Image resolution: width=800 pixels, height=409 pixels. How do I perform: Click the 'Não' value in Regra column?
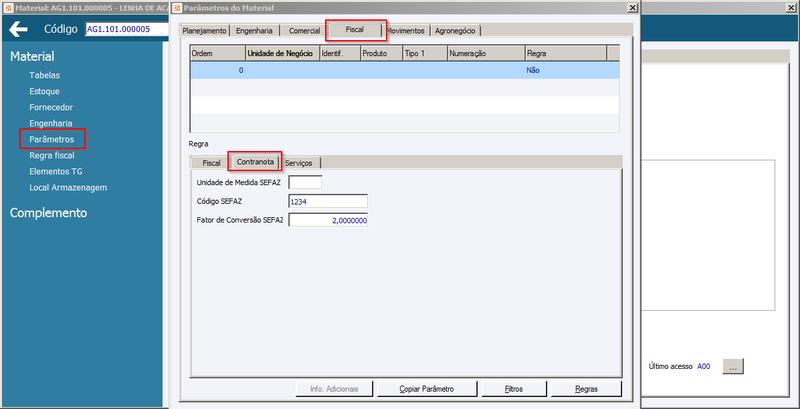coord(533,70)
